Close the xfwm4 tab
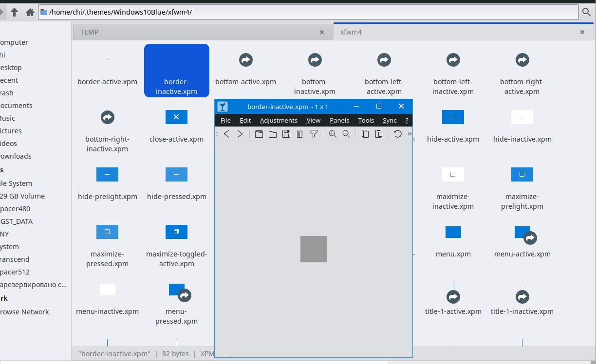 582,32
